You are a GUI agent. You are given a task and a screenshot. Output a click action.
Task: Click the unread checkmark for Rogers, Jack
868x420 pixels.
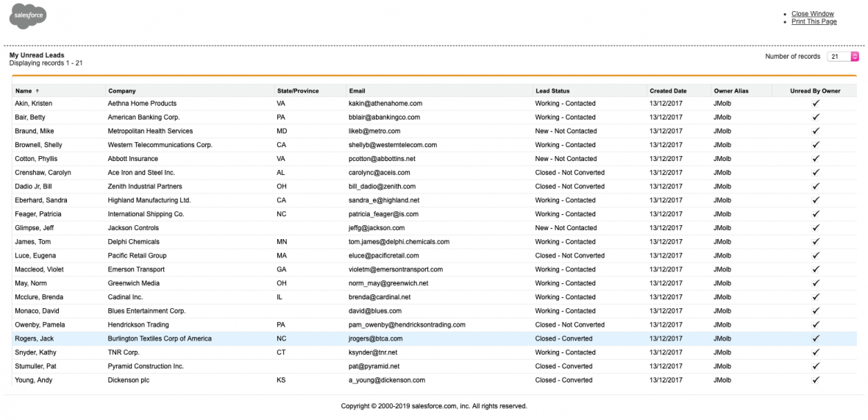tap(816, 338)
